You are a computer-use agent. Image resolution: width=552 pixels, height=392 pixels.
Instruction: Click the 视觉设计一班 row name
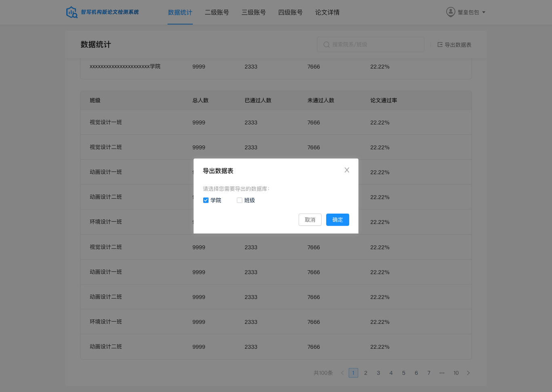(x=106, y=122)
